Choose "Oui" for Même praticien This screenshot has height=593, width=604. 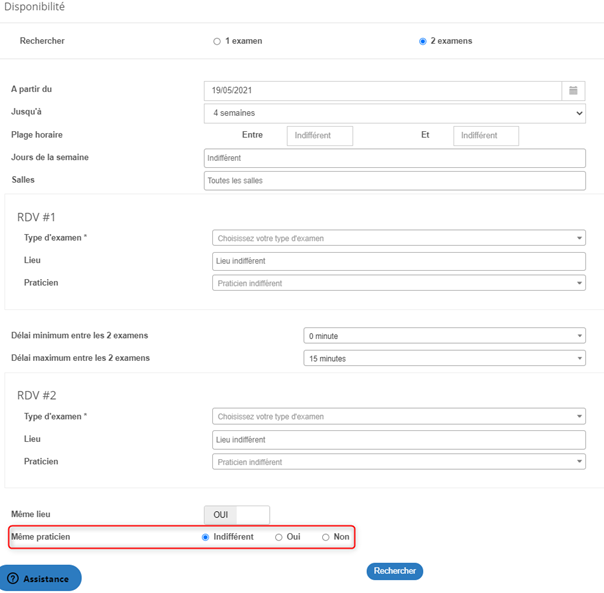pos(279,537)
